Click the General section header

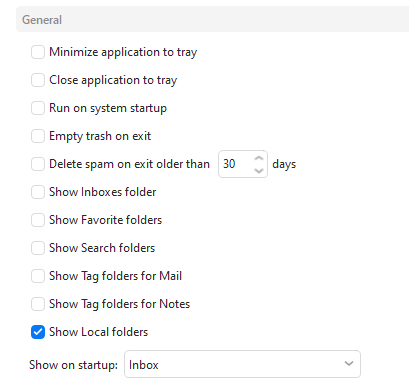click(213, 19)
